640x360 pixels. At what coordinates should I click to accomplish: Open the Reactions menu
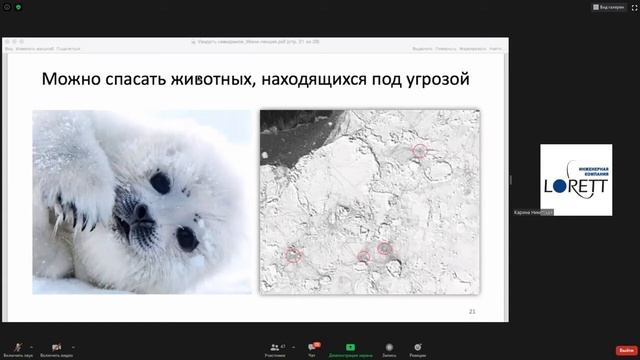[x=418, y=350]
